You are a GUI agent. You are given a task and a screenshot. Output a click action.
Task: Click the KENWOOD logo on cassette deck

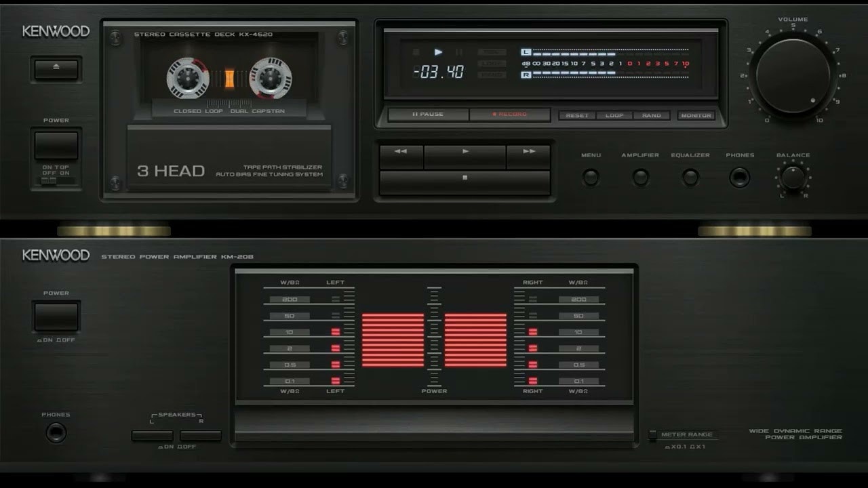[x=56, y=31]
